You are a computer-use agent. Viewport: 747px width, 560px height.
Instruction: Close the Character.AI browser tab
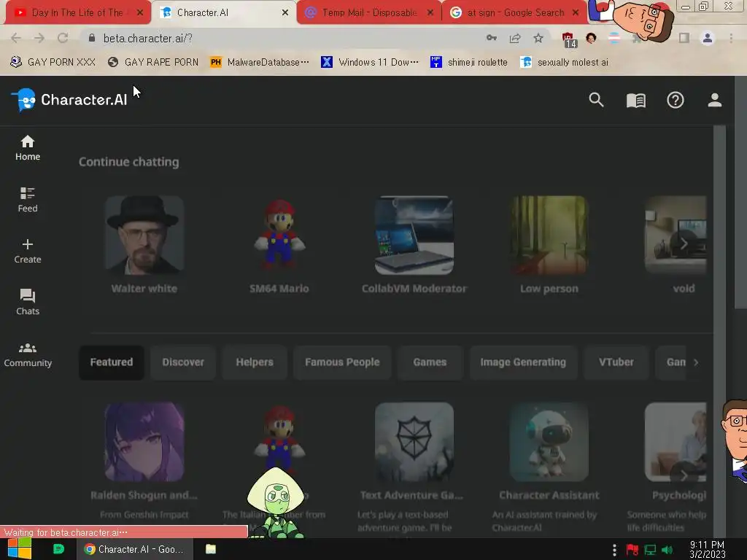click(x=285, y=13)
